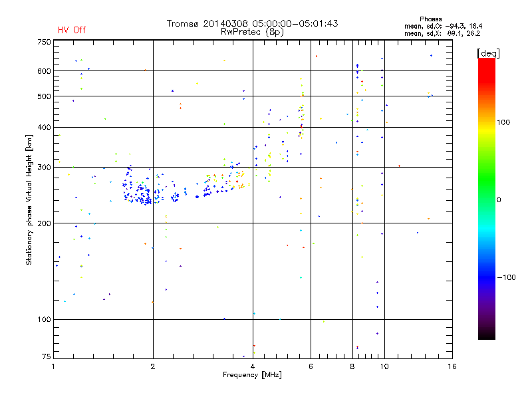This screenshot has height=399, width=532.
Task: Click the 'RwPretec (8p)' subtitle text
Action: pos(252,31)
